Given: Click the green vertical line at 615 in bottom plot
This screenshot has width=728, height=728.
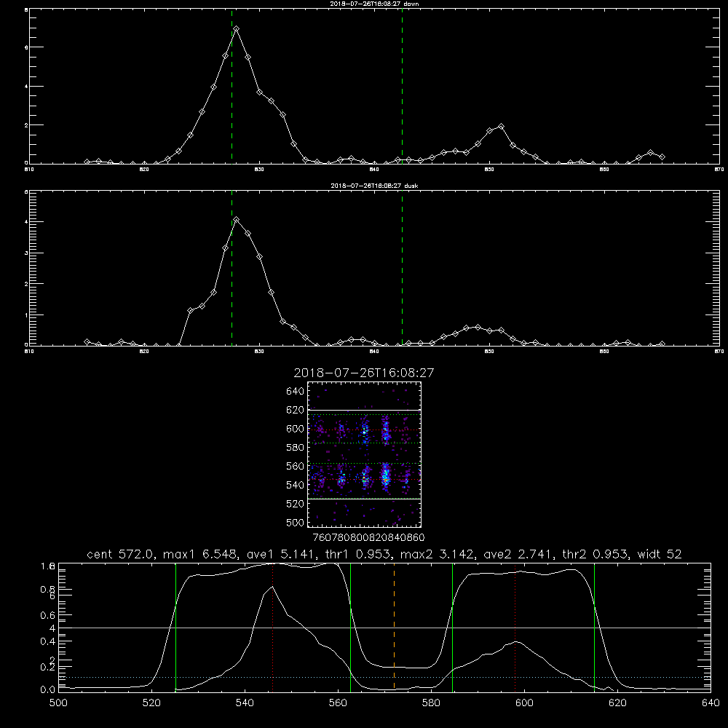Looking at the screenshot, I should click(594, 626).
